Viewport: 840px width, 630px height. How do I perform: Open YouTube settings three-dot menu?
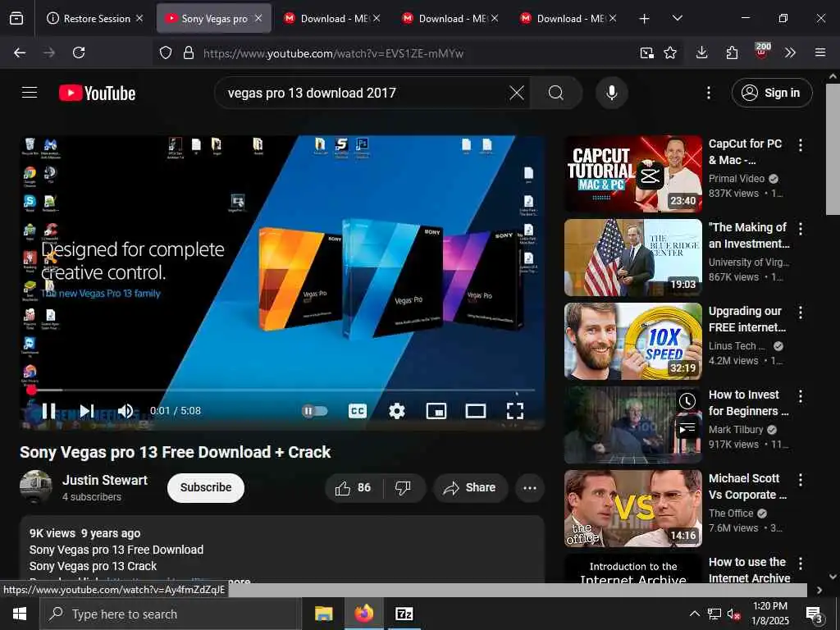(708, 93)
